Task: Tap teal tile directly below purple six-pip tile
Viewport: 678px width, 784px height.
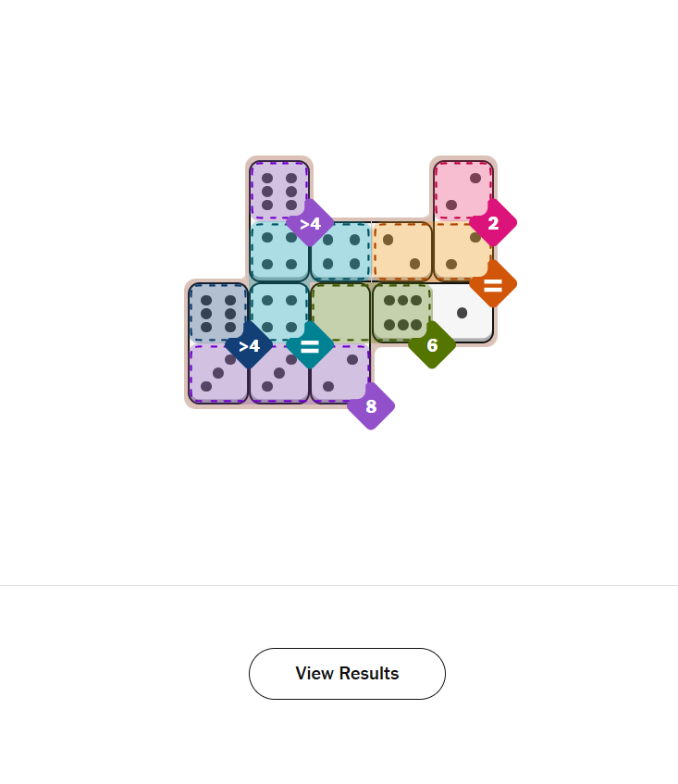Action: (x=279, y=251)
